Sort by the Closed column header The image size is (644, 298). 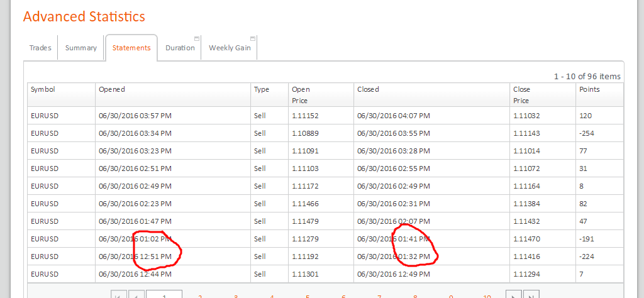[431, 95]
